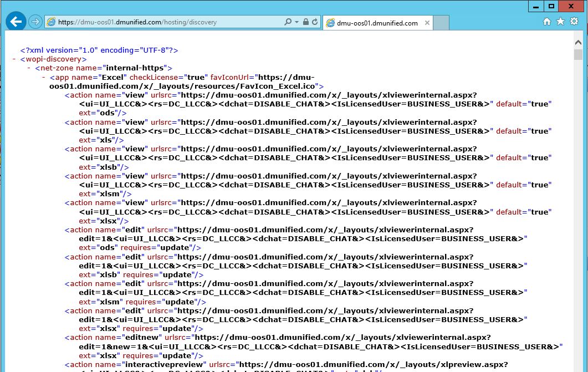This screenshot has width=588, height=372.
Task: Collapse the app Excel XML node
Action: [x=44, y=78]
